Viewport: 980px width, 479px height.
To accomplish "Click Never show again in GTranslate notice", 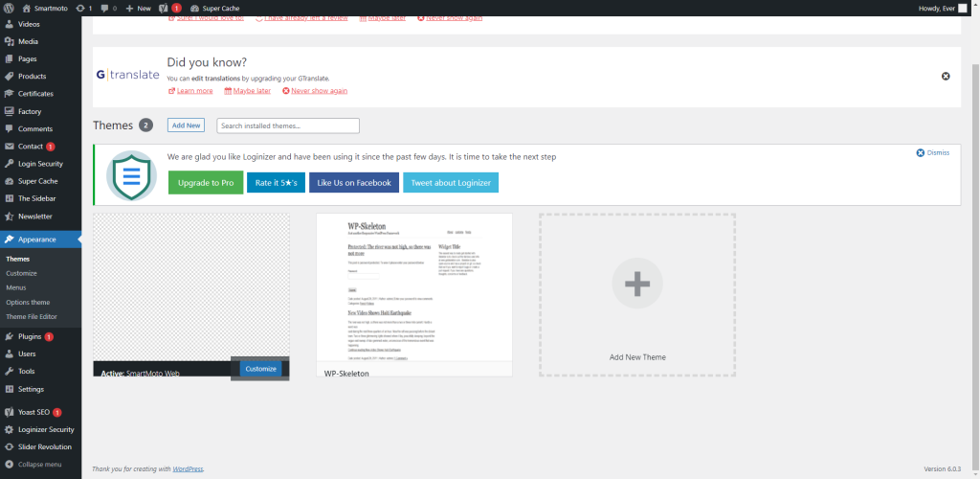I will 315,91.
